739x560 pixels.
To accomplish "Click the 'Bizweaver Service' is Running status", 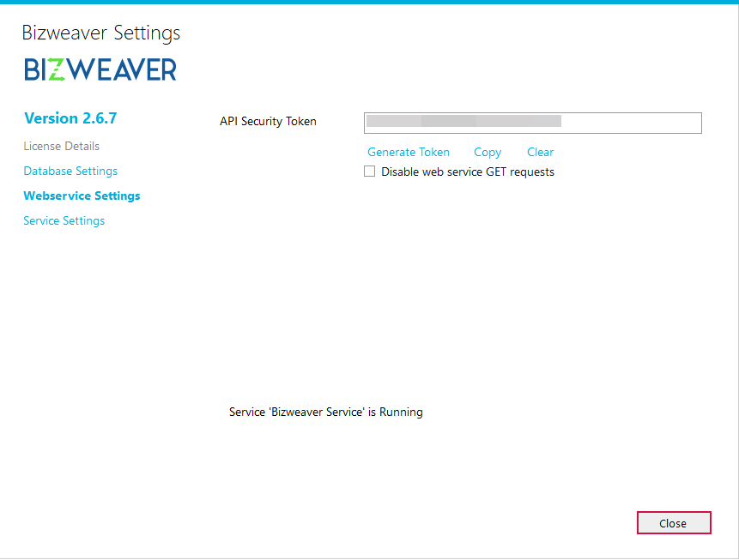I will click(325, 412).
